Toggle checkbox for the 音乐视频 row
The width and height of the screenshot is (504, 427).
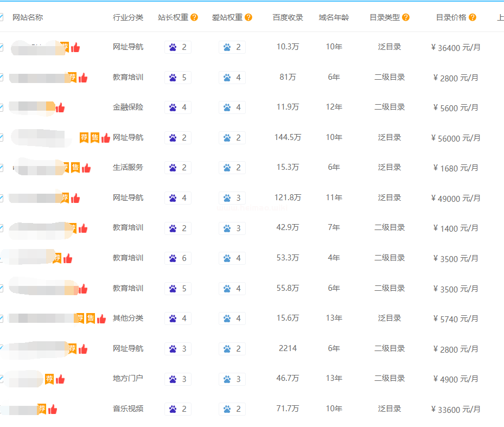pyautogui.click(x=1, y=409)
